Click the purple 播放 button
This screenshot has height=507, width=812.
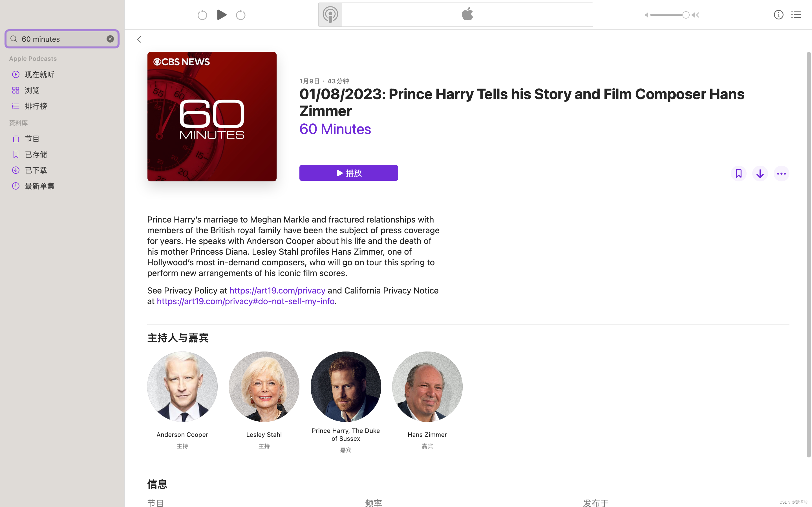(348, 173)
